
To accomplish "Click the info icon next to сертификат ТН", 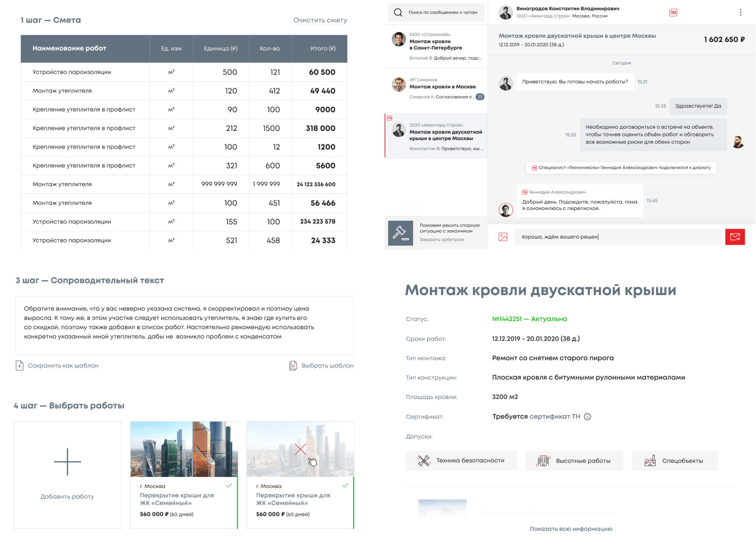I will (588, 417).
